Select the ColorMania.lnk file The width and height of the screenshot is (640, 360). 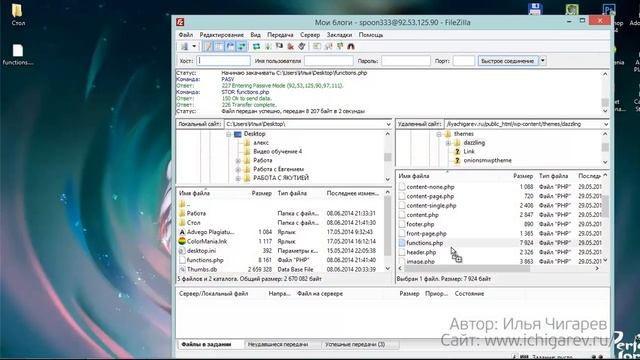pyautogui.click(x=207, y=242)
